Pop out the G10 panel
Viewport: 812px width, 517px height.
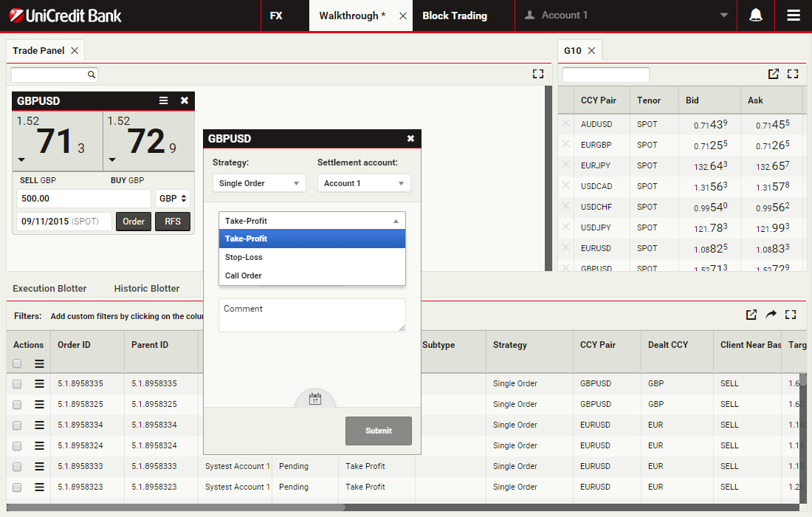tap(773, 74)
